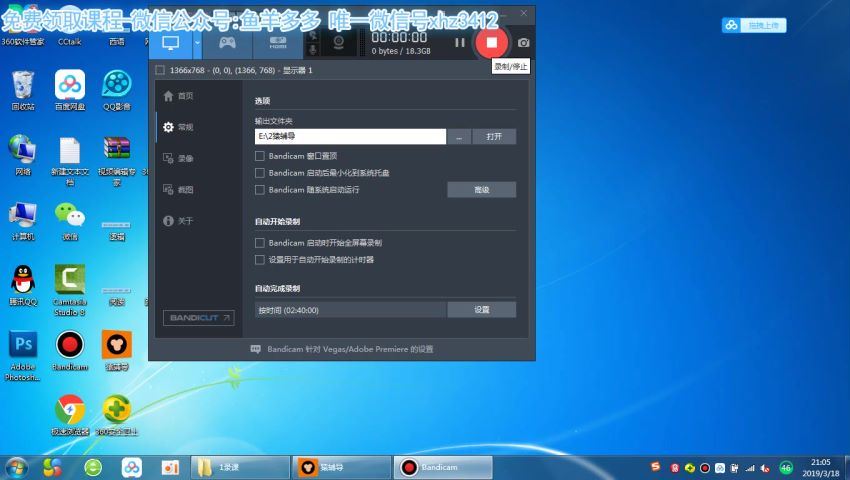Enable Bandicam window always on top checkbox

[260, 156]
